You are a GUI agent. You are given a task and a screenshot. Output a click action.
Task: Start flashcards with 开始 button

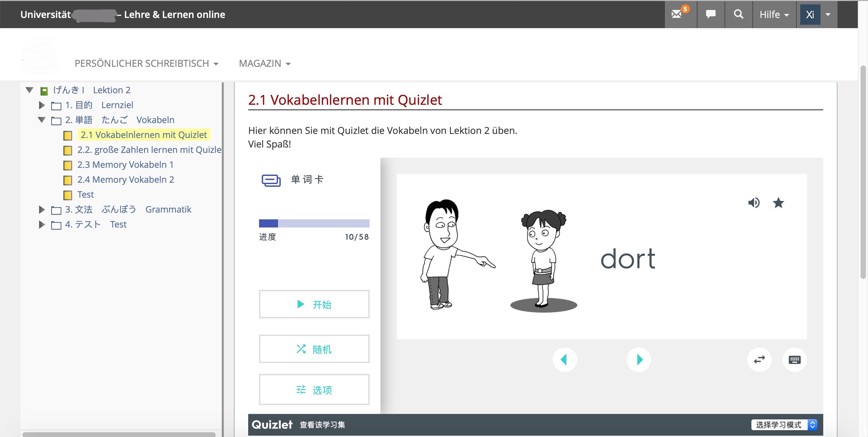[314, 304]
